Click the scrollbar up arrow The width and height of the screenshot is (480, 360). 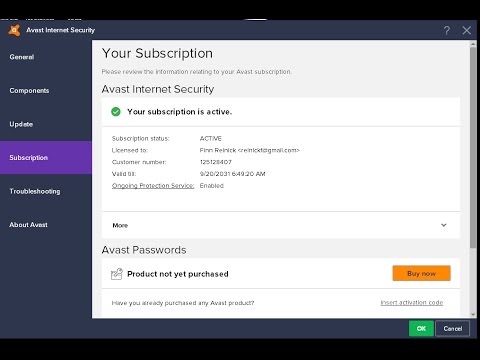tap(473, 44)
